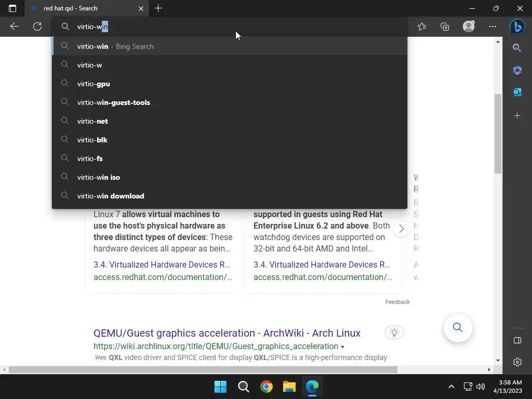The width and height of the screenshot is (532, 399).
Task: Click the vertical scrollbar down arrow
Action: coord(498,361)
